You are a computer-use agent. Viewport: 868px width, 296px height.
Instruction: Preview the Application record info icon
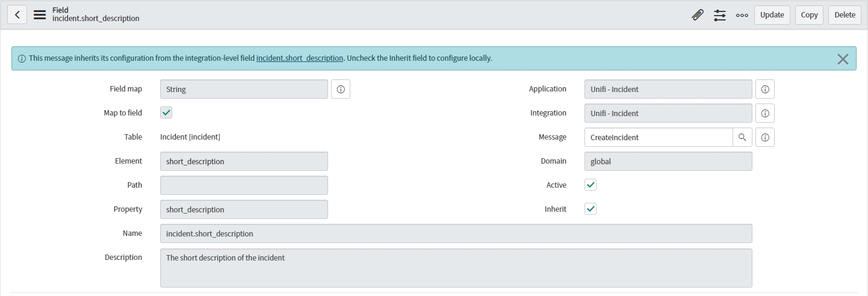click(765, 89)
